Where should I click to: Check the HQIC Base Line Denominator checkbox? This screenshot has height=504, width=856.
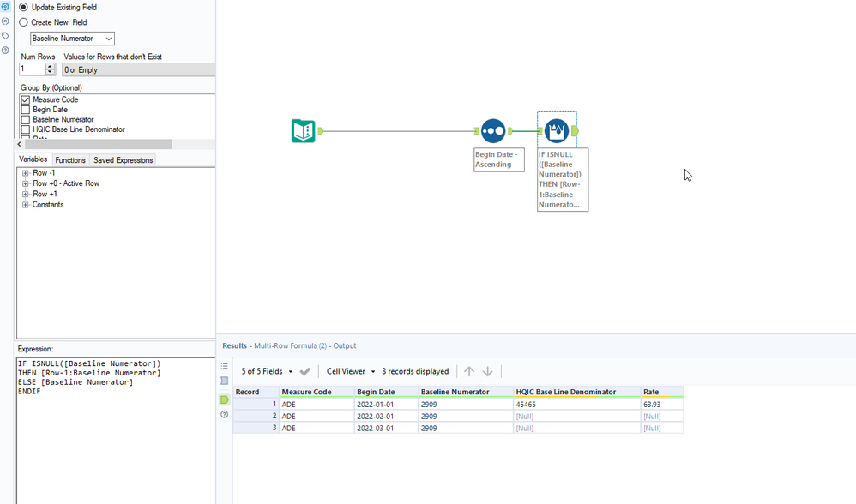click(x=25, y=129)
